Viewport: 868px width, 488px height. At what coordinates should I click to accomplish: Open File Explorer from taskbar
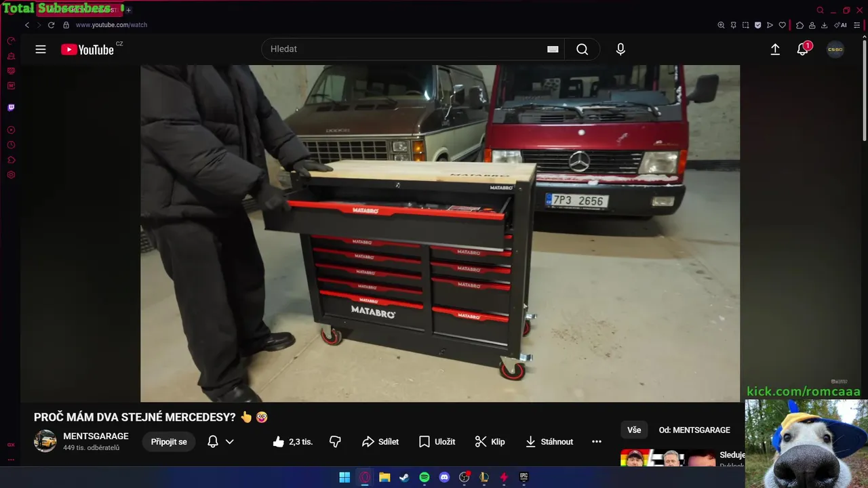384,477
